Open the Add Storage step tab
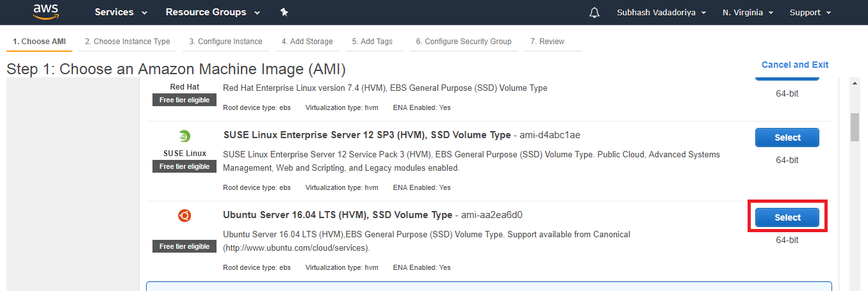 (x=307, y=42)
